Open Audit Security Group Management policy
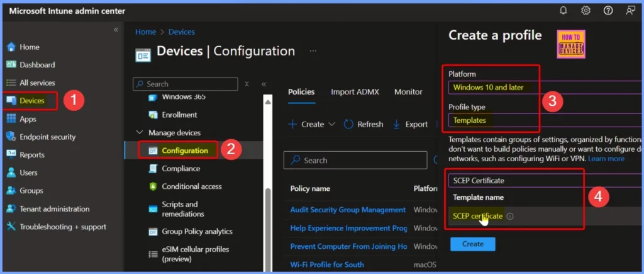644x274 pixels. click(x=348, y=210)
